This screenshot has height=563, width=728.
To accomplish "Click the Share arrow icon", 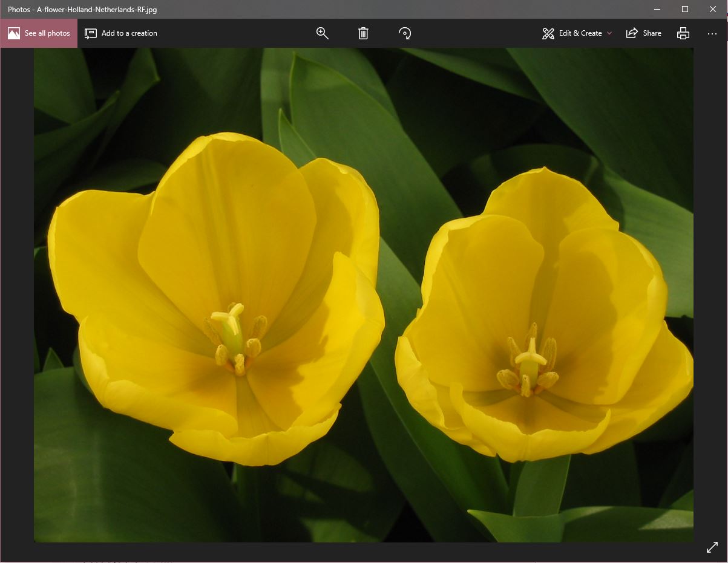I will click(x=632, y=33).
